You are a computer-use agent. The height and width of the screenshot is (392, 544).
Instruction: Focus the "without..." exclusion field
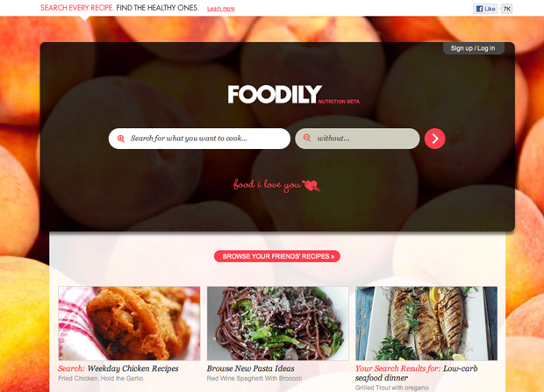click(357, 139)
